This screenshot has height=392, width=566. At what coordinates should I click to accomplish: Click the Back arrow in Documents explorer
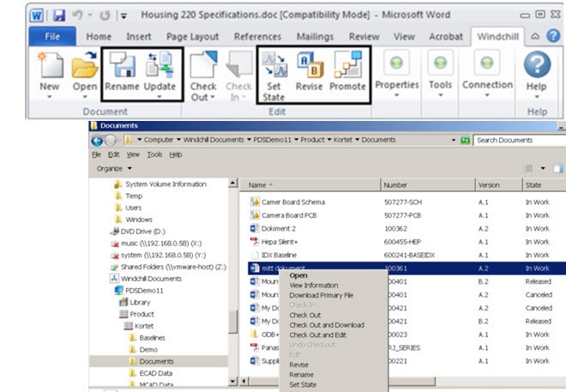pyautogui.click(x=97, y=141)
